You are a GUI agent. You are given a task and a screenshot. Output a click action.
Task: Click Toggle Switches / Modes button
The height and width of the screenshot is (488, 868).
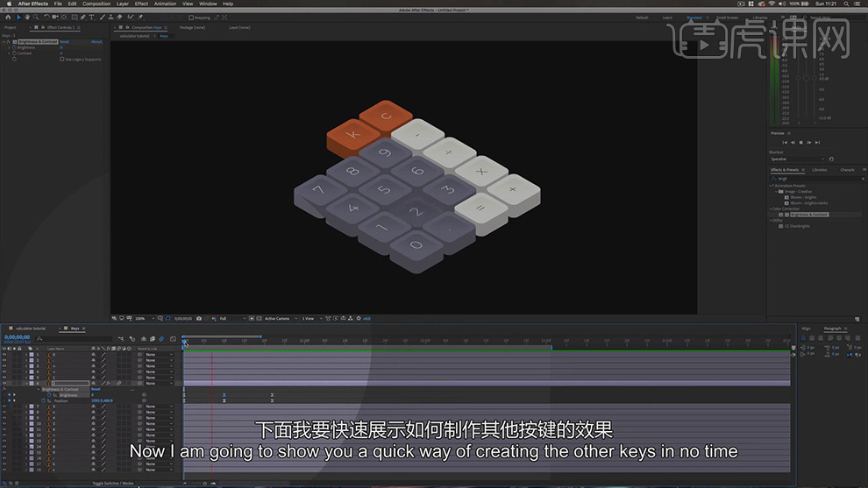[113, 484]
